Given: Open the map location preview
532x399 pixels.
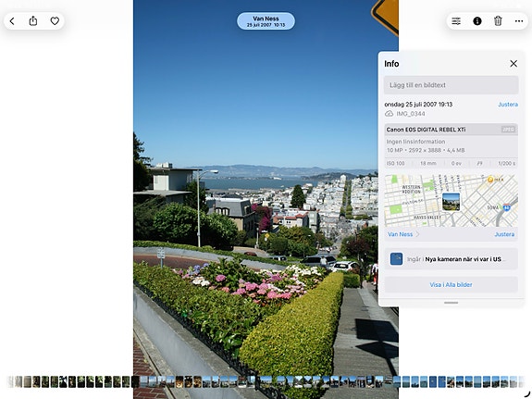Looking at the screenshot, I should pyautogui.click(x=451, y=201).
